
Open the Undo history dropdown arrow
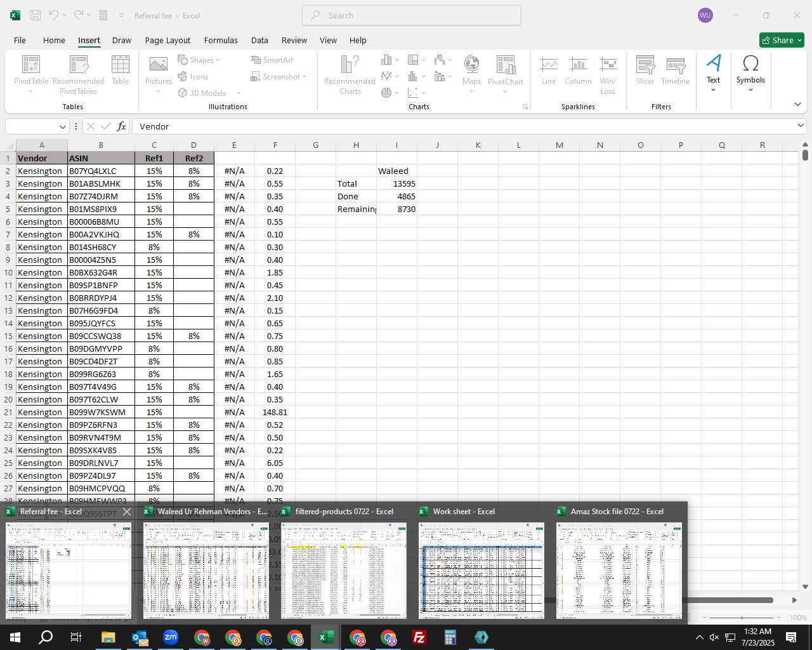pos(65,15)
